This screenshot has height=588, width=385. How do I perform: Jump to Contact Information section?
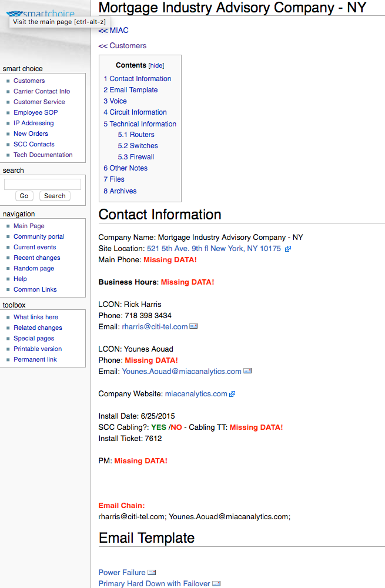(137, 79)
